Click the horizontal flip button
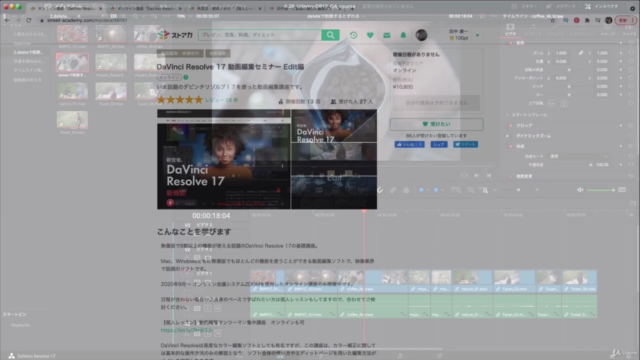The width and height of the screenshot is (640, 360). (551, 104)
